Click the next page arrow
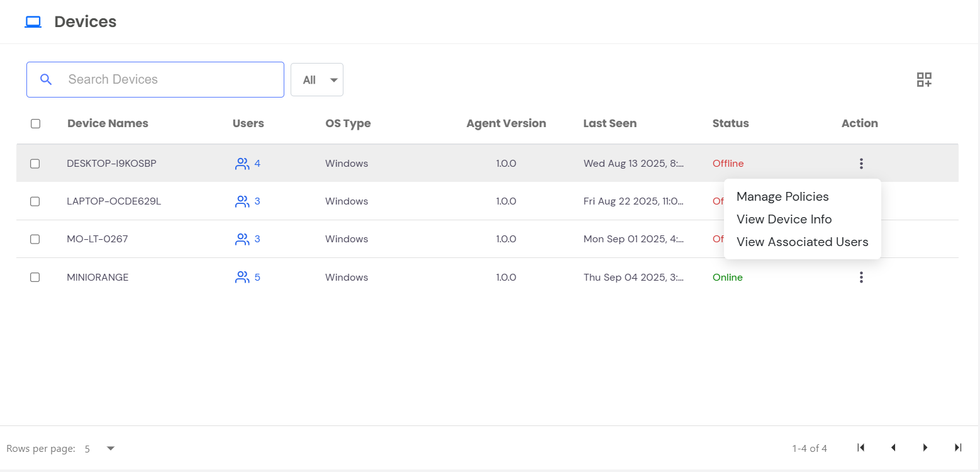 click(x=925, y=447)
